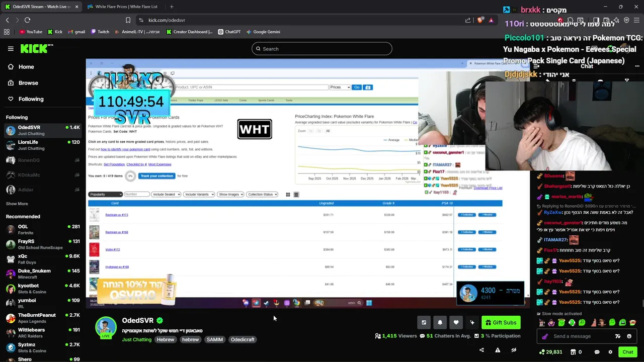Image resolution: width=644 pixels, height=362 pixels.
Task: Open Browse in Kick sidebar
Action: [23, 83]
